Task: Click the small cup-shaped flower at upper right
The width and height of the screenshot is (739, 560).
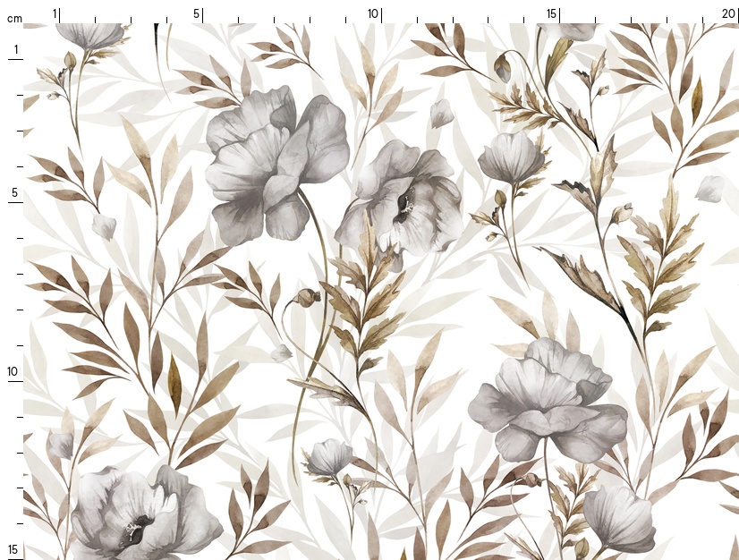Action: point(511,158)
